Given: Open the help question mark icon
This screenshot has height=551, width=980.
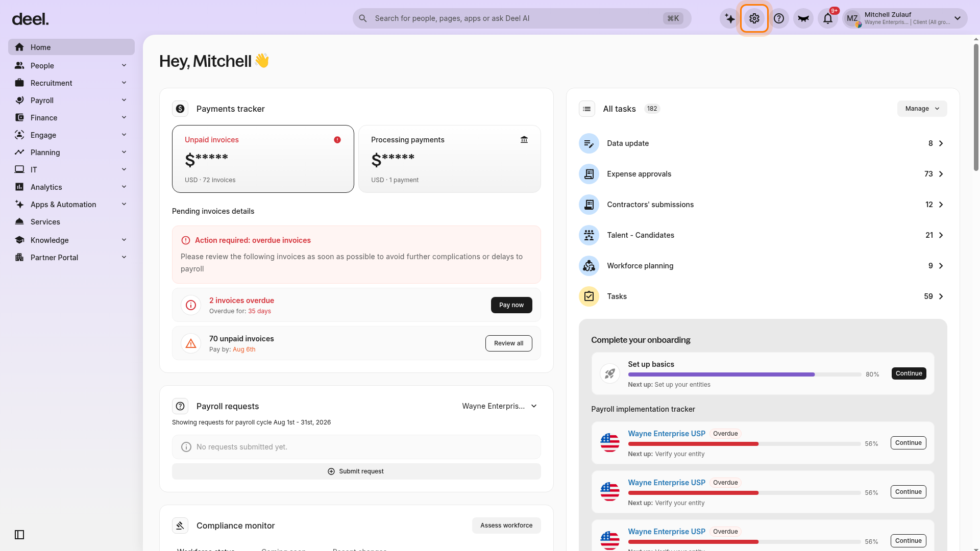Looking at the screenshot, I should 779,19.
